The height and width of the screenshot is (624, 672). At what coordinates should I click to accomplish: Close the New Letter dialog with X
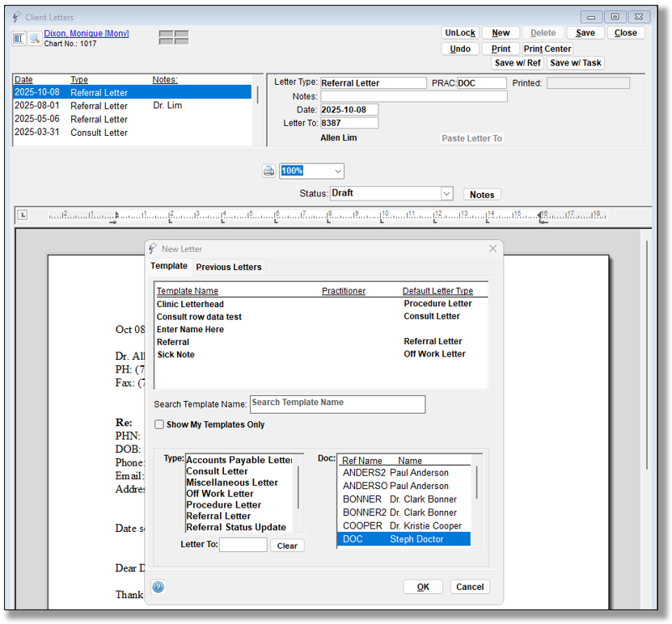point(492,249)
